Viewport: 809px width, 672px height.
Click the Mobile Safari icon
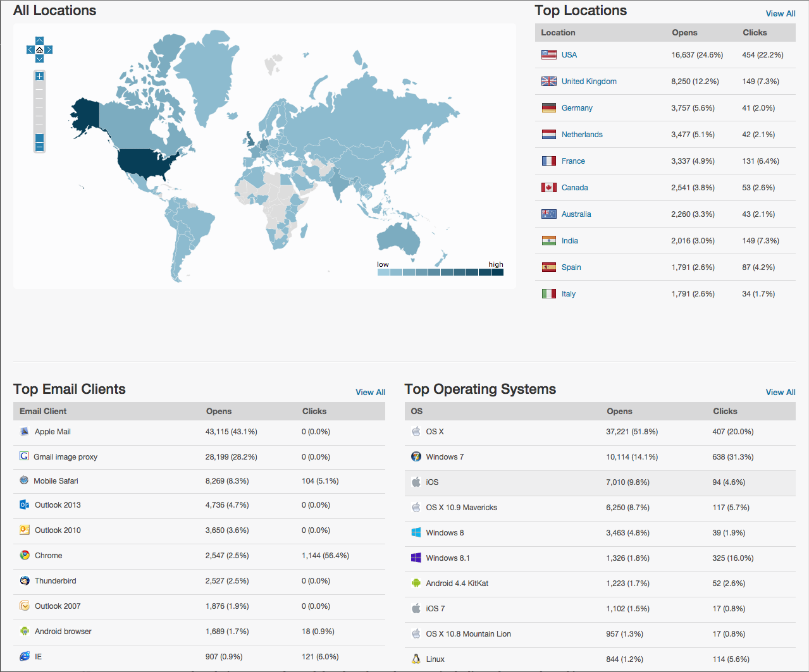tap(24, 480)
